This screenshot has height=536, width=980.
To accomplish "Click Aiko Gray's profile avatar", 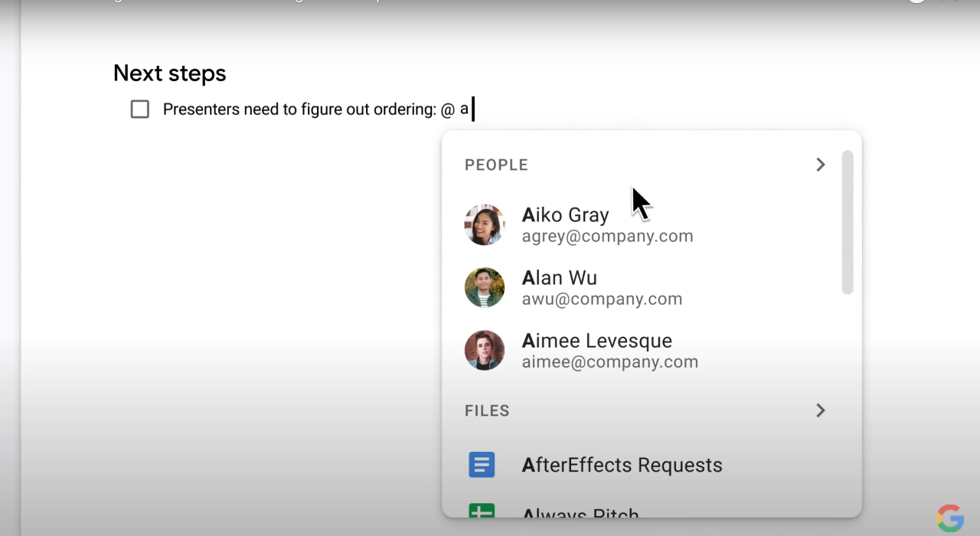I will coord(485,224).
